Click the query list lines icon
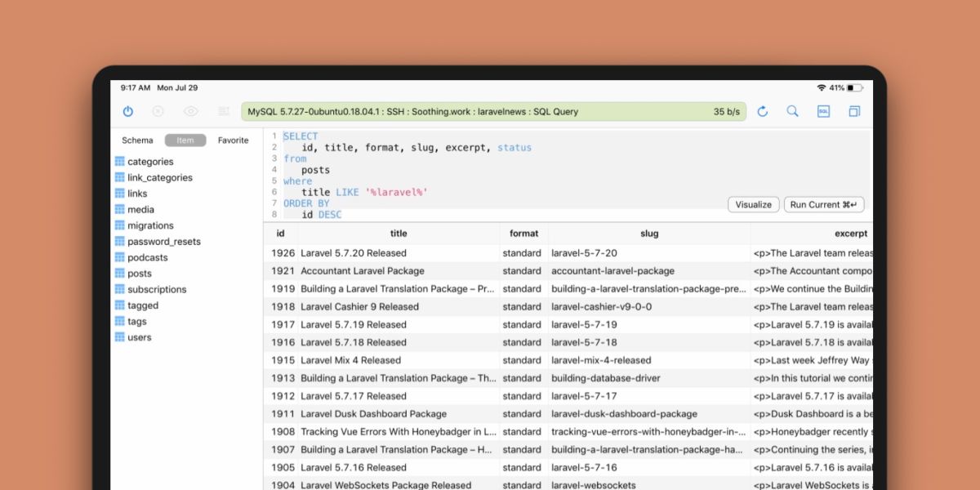 [224, 111]
